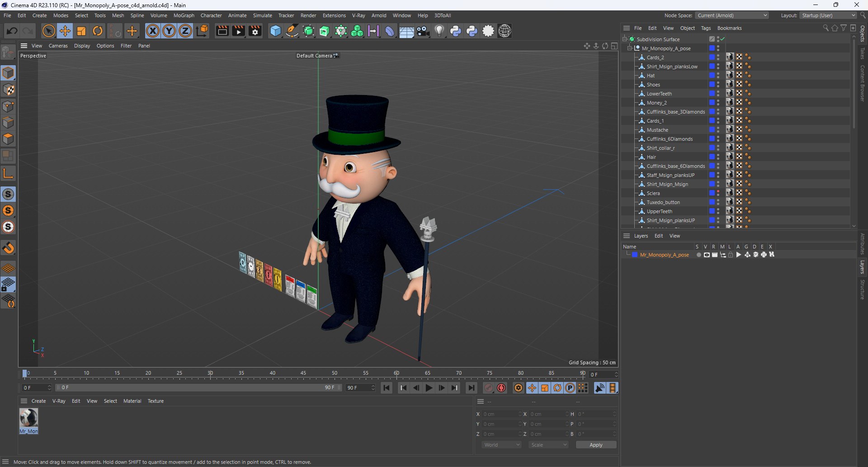
Task: Click frame 45 on the timeline ruler
Action: point(303,374)
